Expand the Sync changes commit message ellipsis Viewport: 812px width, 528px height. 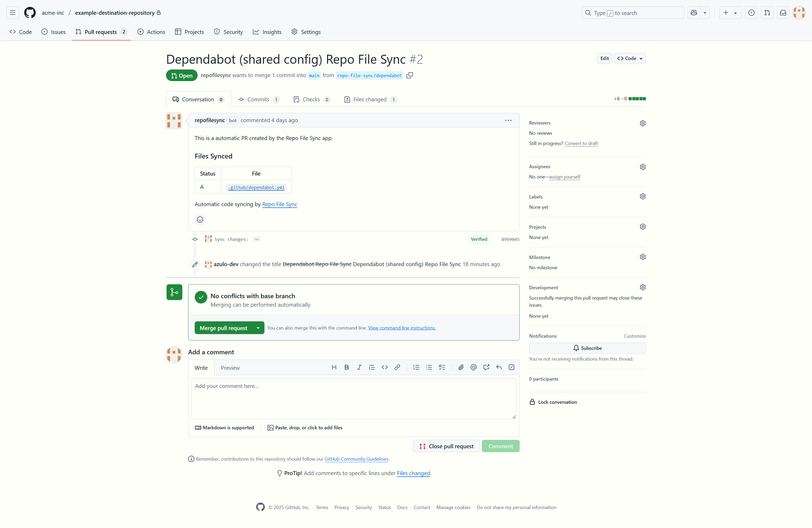257,239
